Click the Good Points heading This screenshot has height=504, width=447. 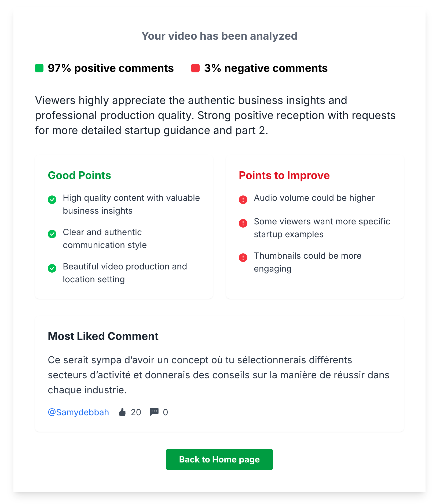point(79,175)
